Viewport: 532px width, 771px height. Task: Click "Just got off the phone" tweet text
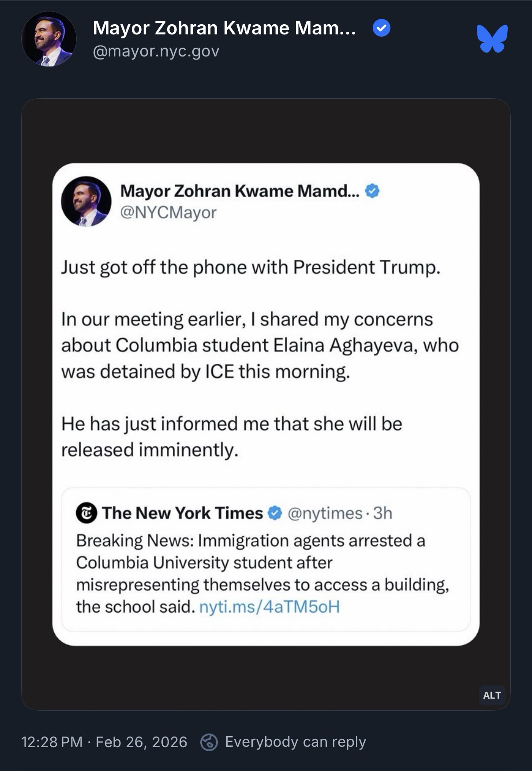tap(251, 267)
